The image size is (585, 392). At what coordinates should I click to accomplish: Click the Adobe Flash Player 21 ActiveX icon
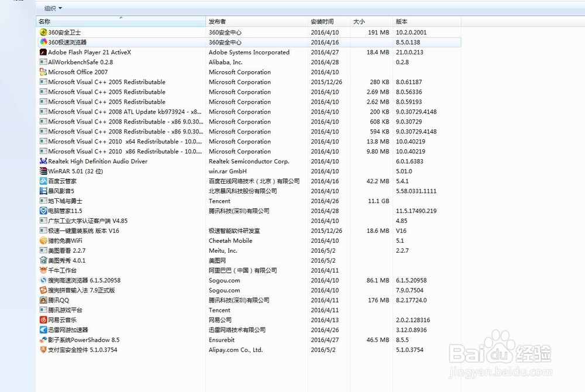[43, 52]
